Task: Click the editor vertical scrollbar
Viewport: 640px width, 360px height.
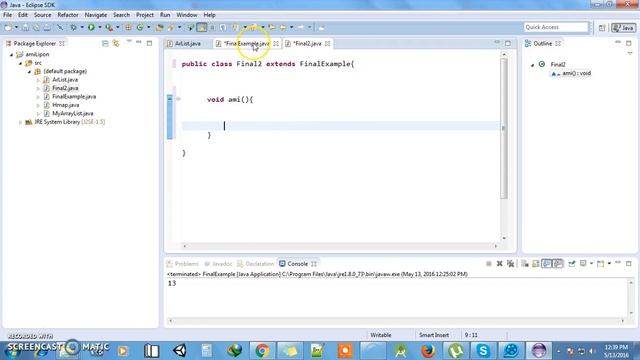Action: pos(504,129)
